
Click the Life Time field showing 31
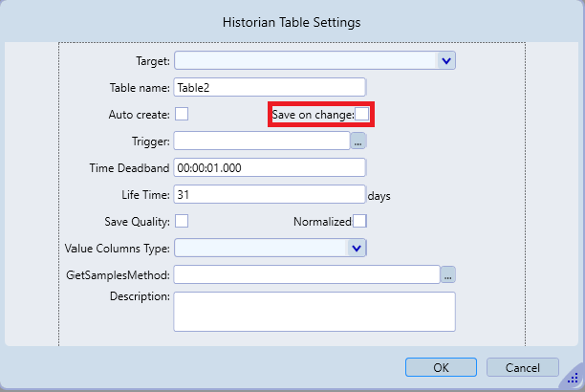(270, 195)
